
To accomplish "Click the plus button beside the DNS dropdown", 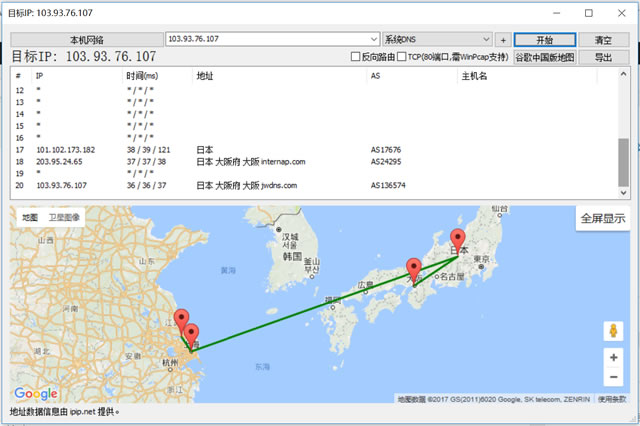I will [503, 39].
